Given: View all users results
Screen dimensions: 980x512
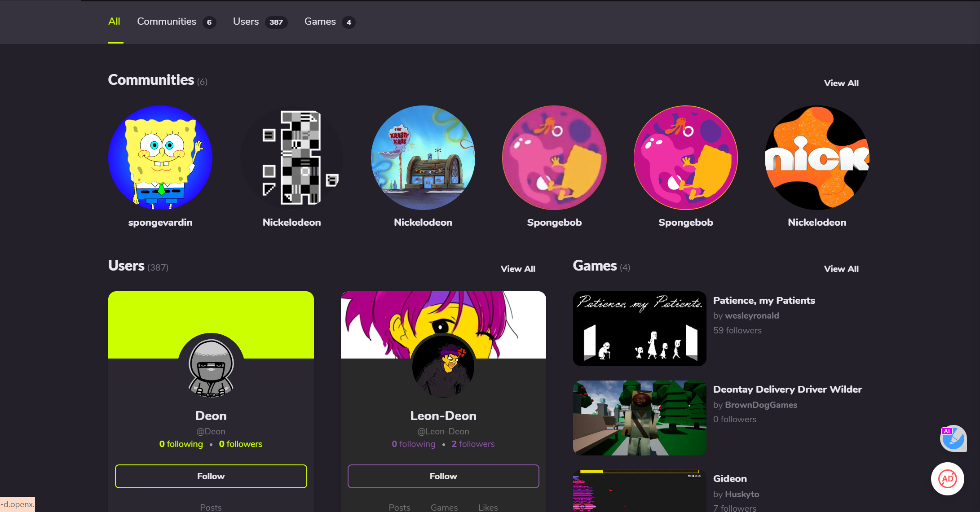Looking at the screenshot, I should pyautogui.click(x=517, y=269).
